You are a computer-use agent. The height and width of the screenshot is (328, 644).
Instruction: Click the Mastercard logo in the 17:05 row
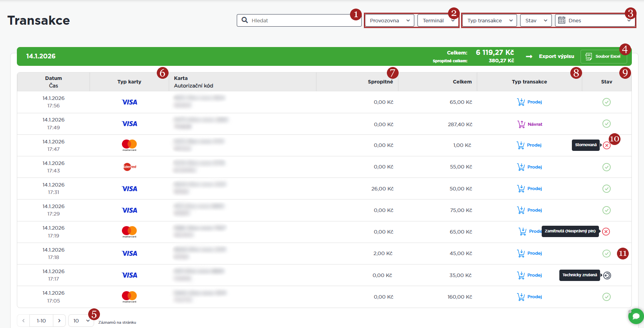pyautogui.click(x=129, y=297)
